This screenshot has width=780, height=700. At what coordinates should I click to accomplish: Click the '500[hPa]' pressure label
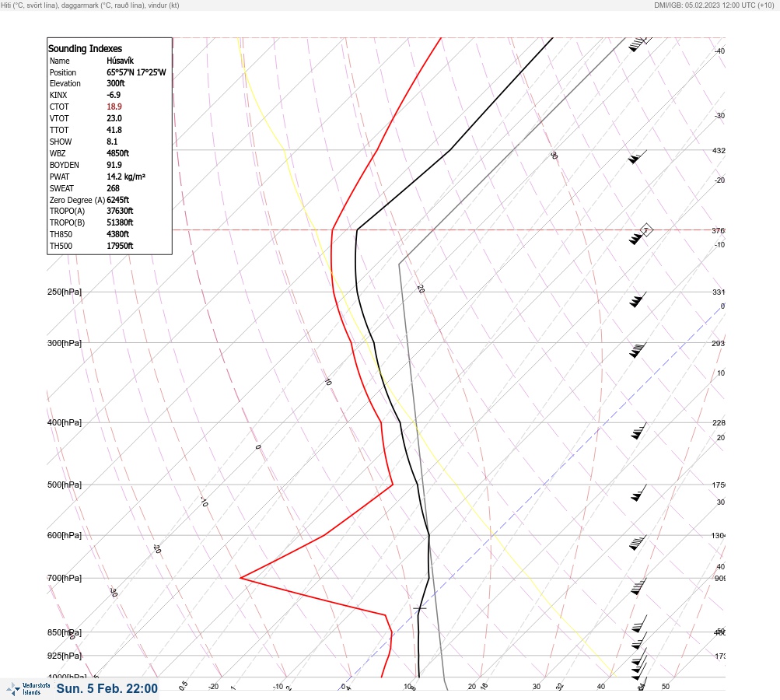pyautogui.click(x=65, y=485)
